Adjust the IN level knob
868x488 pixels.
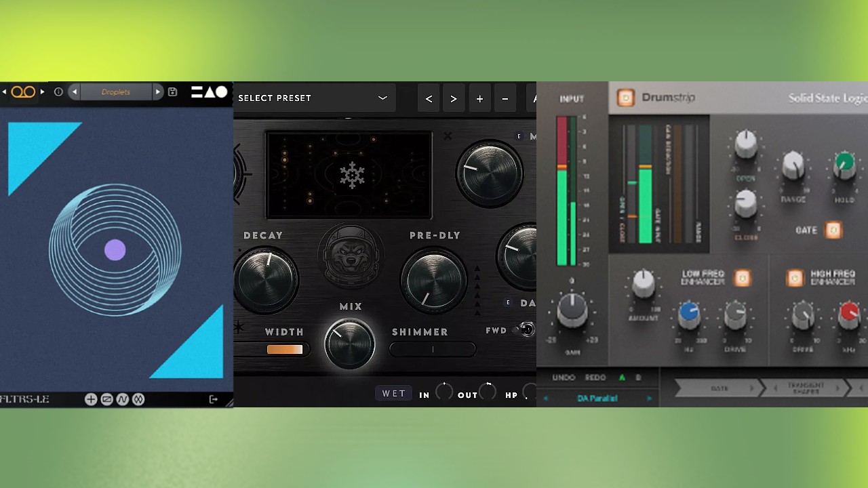point(444,392)
